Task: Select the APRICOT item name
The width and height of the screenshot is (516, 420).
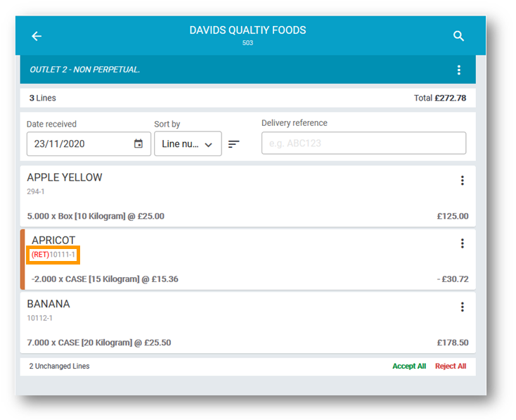Action: pyautogui.click(x=53, y=240)
